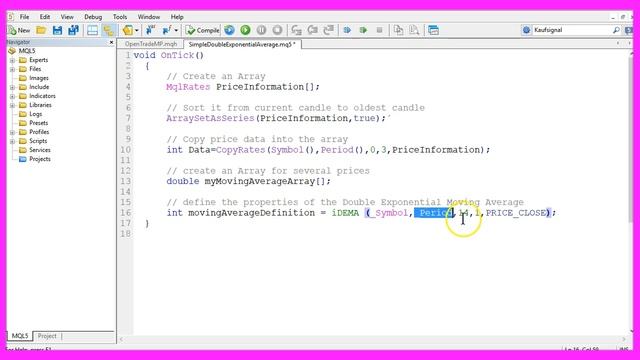The height and width of the screenshot is (360, 640).
Task: Click the CopyRates call in line 10
Action: [240, 150]
